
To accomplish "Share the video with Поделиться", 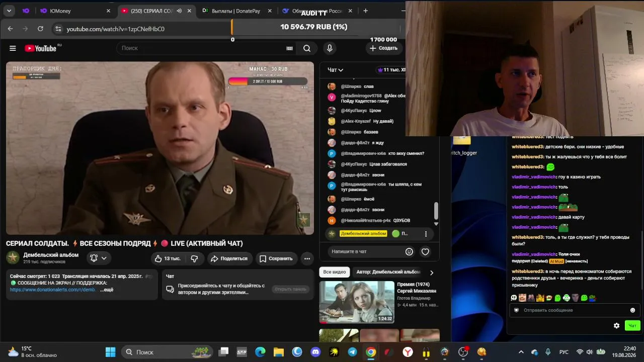I will point(229,258).
